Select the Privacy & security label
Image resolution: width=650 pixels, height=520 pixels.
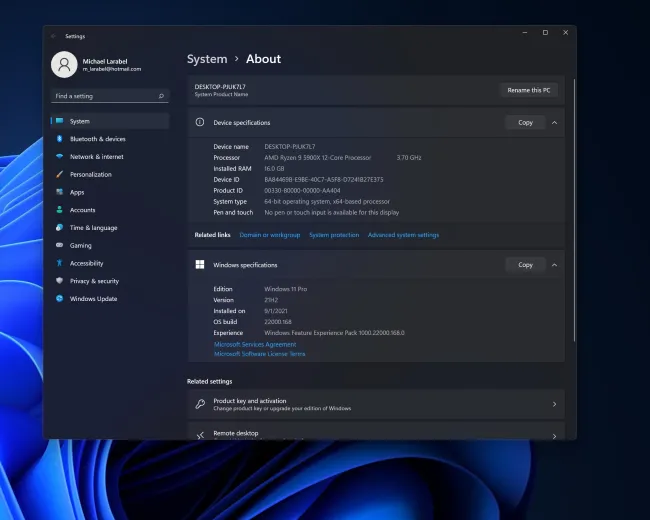(x=94, y=281)
